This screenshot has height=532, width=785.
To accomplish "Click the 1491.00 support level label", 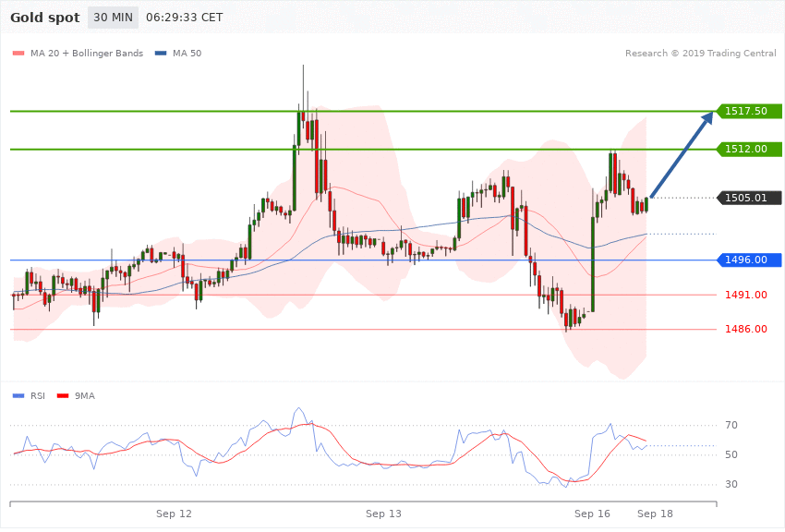I will point(746,295).
